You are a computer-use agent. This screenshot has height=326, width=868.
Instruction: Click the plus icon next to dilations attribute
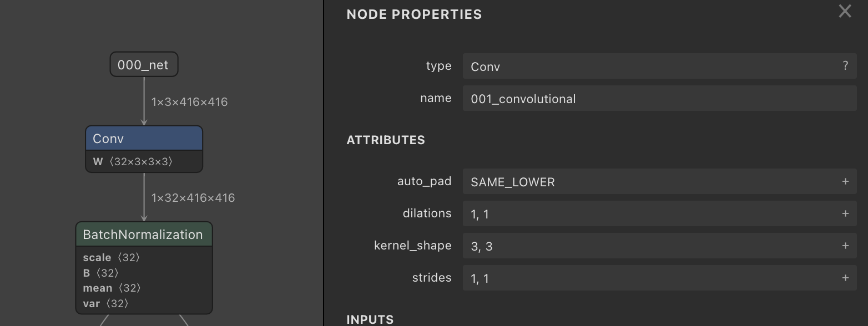(845, 213)
